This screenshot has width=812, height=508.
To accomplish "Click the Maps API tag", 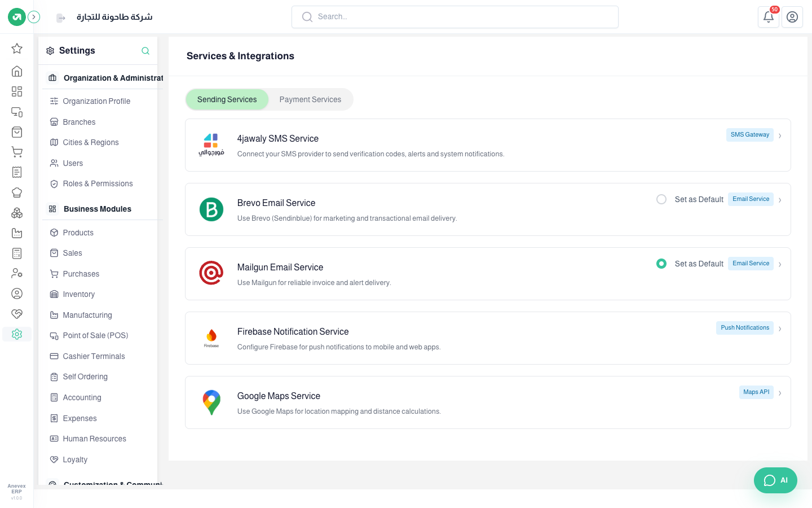I will (756, 392).
